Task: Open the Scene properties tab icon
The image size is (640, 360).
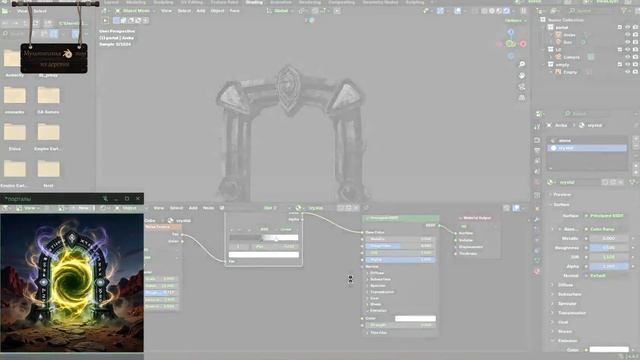Action: click(x=537, y=171)
